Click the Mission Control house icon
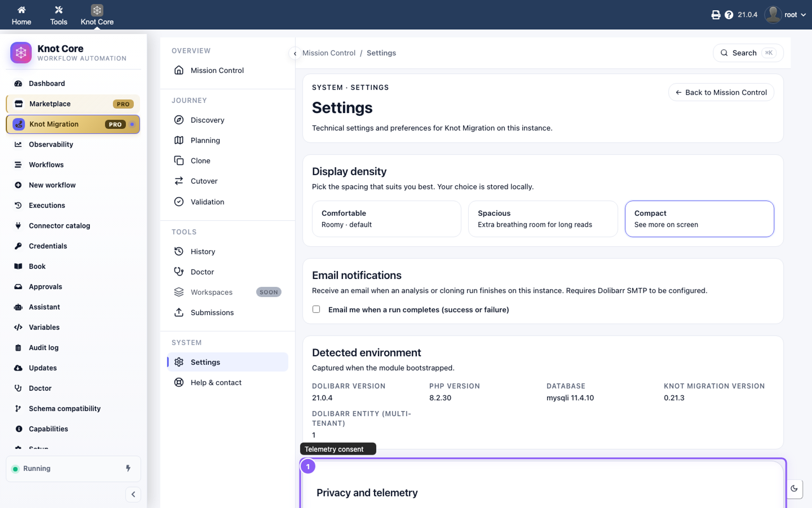The image size is (812, 508). [179, 70]
